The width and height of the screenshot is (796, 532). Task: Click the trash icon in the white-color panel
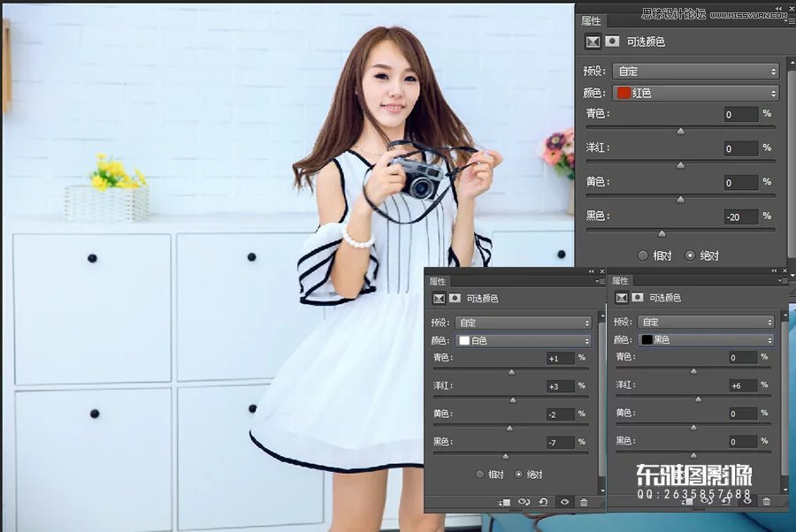pyautogui.click(x=584, y=502)
